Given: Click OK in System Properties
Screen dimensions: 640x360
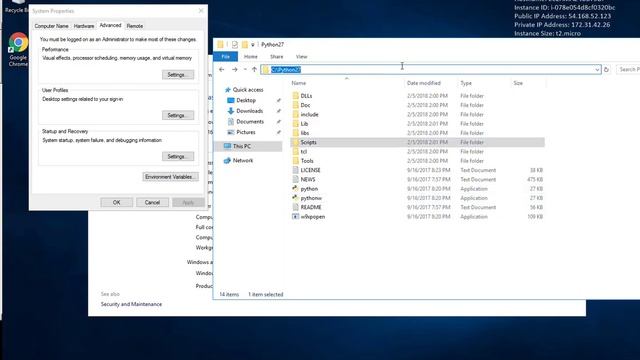Looking at the screenshot, I should click(116, 202).
